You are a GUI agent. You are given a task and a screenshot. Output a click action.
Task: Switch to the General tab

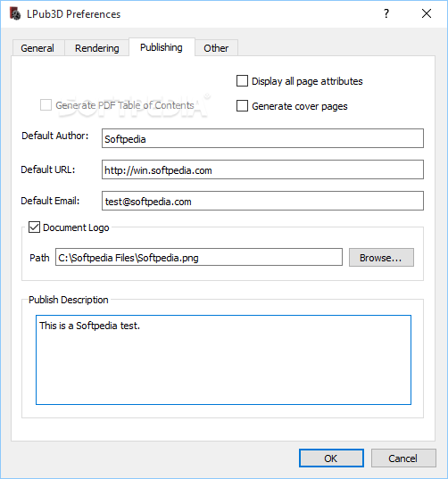pos(37,48)
